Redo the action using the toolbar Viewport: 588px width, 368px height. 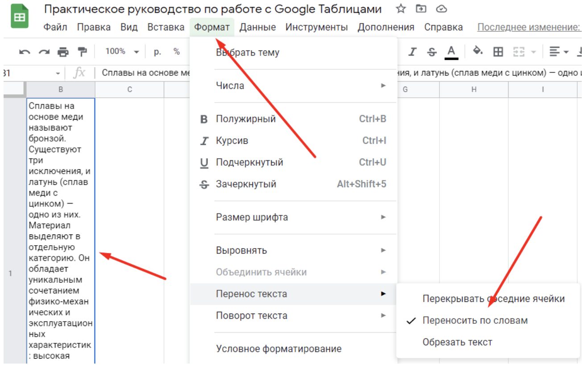tap(44, 52)
